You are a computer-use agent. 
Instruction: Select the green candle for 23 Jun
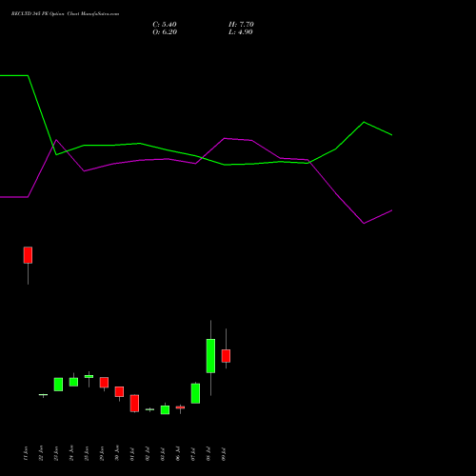[58, 385]
